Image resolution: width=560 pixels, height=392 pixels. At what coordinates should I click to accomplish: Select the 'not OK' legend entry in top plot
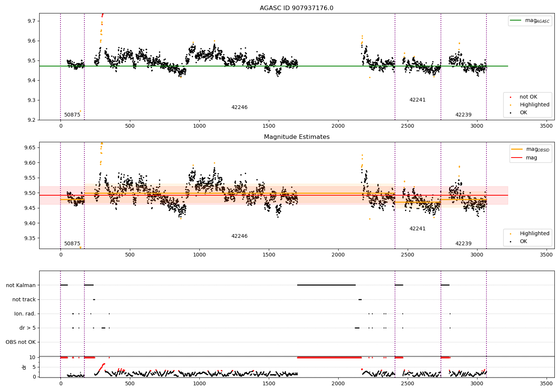click(x=528, y=97)
